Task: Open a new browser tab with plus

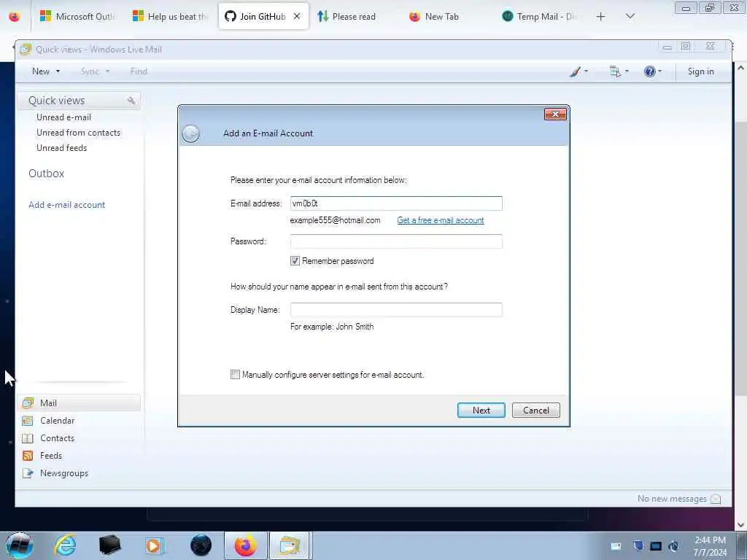Action: pos(601,17)
